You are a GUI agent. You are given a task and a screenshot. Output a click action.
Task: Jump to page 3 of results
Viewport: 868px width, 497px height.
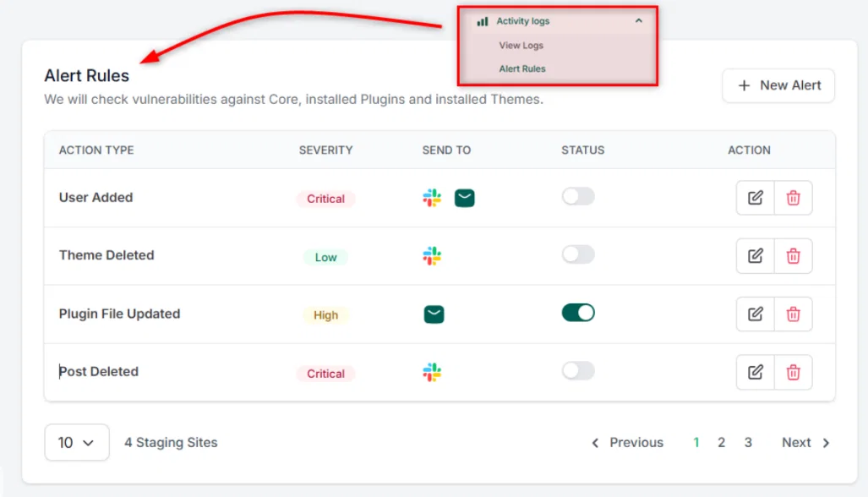pos(748,442)
